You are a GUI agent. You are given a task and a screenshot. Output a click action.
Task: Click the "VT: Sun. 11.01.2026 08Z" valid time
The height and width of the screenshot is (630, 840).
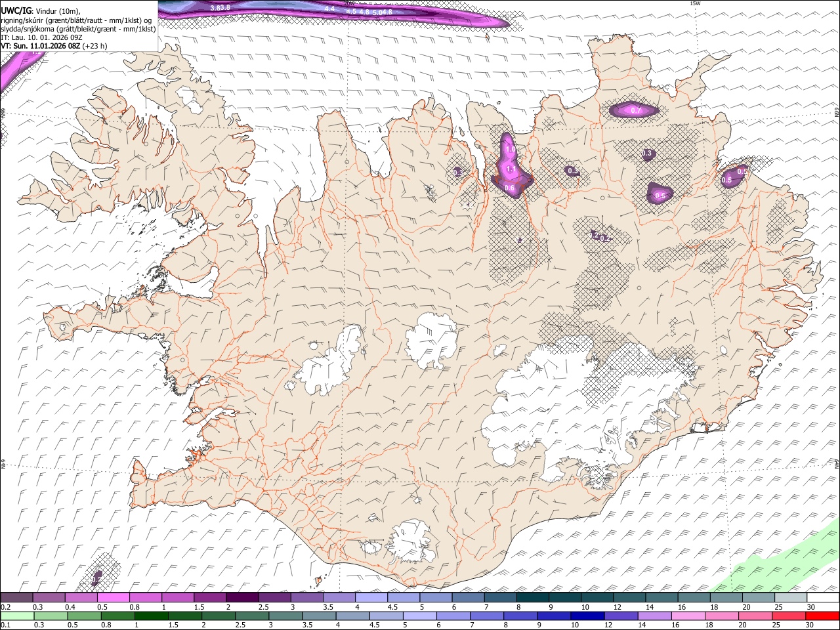coord(41,46)
